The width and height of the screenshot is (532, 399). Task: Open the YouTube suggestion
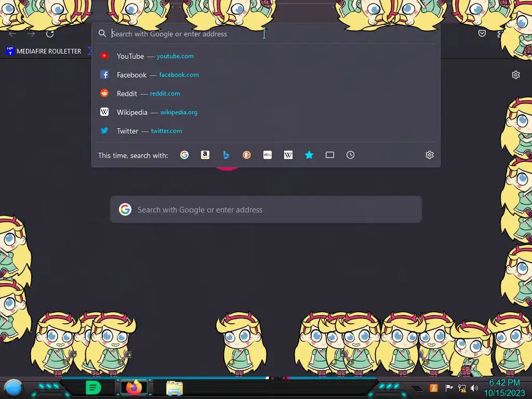click(265, 56)
